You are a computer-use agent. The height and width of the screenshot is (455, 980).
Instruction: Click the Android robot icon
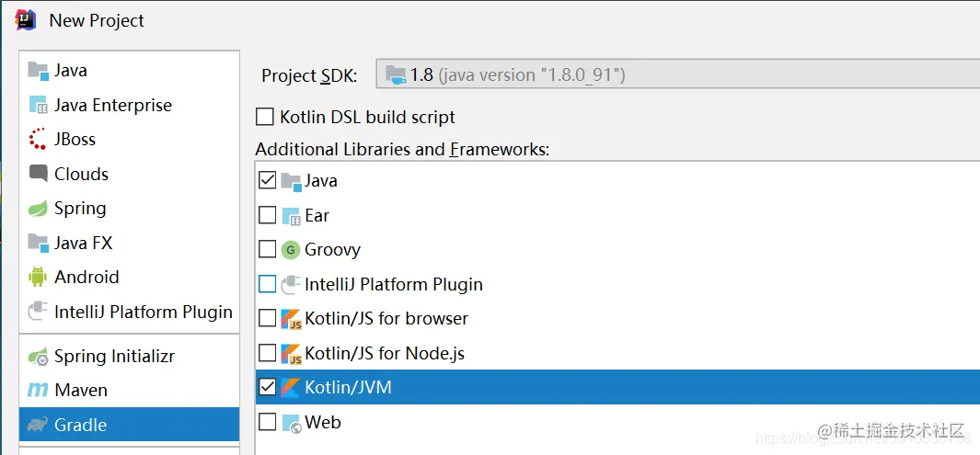(x=38, y=277)
